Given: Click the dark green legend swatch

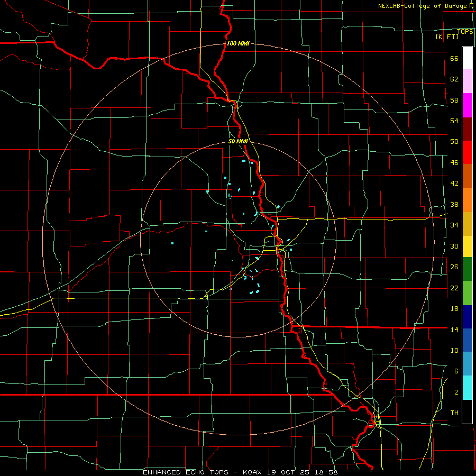Looking at the screenshot, I should (467, 269).
